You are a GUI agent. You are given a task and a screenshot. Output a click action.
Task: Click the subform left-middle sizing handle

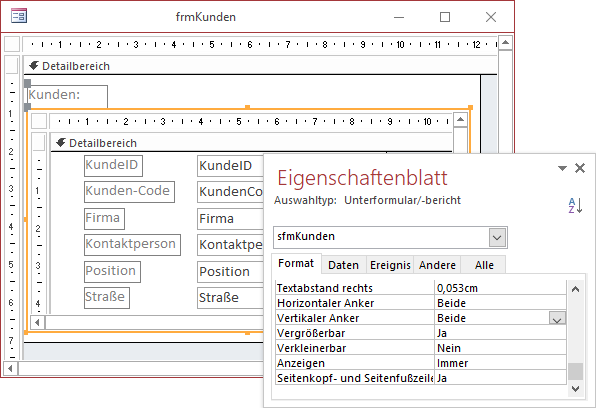(26, 219)
